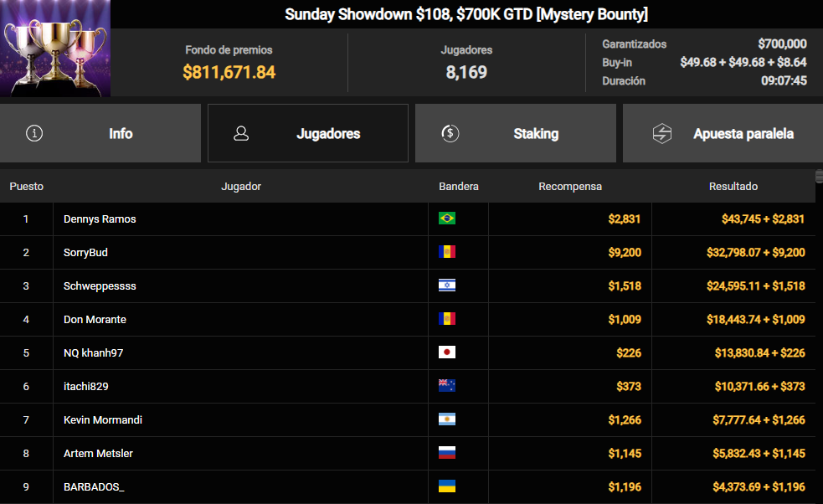The image size is (823, 504).
Task: Switch to the Staking tab
Action: 516,133
